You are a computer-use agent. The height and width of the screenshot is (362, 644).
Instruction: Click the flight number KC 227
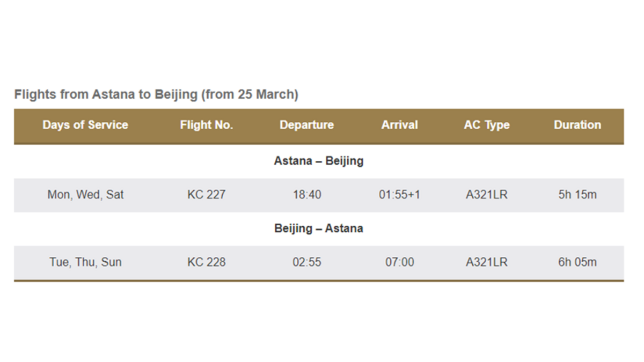[x=206, y=195]
